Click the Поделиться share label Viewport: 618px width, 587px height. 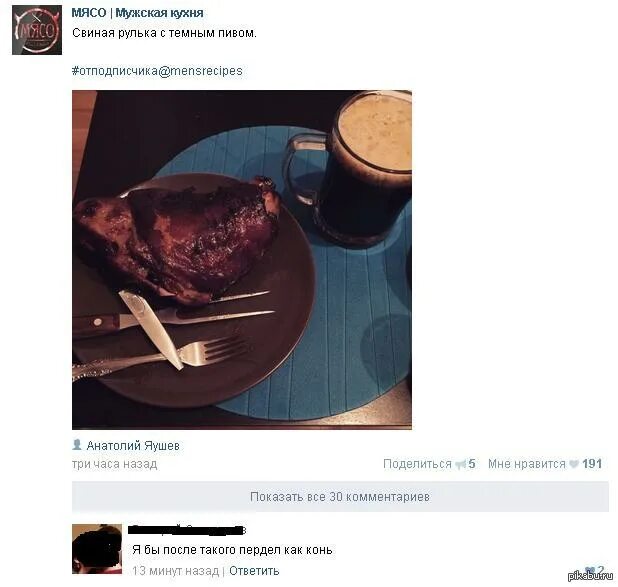tap(417, 464)
